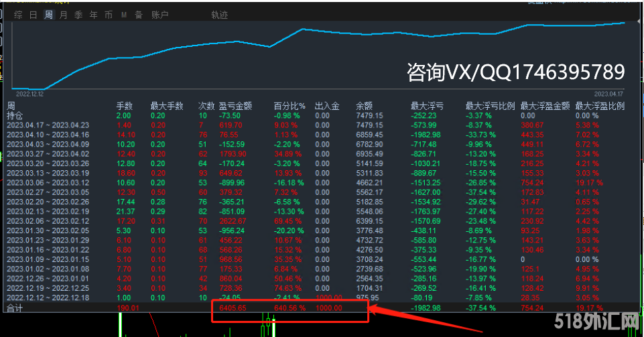Open the 年 yearly tab
644x337 pixels.
coord(93,15)
